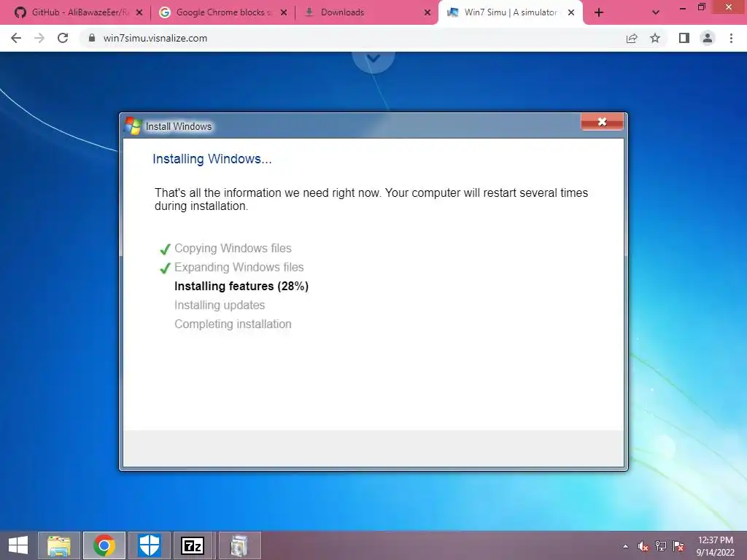Viewport: 747px width, 560px height.
Task: Open the Chrome profile menu
Action: coord(708,38)
